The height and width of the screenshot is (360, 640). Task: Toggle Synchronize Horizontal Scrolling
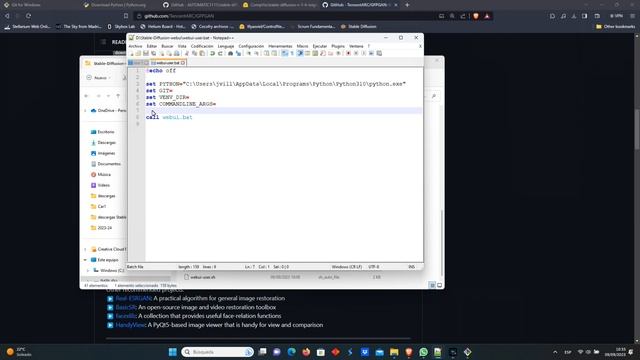[274, 53]
